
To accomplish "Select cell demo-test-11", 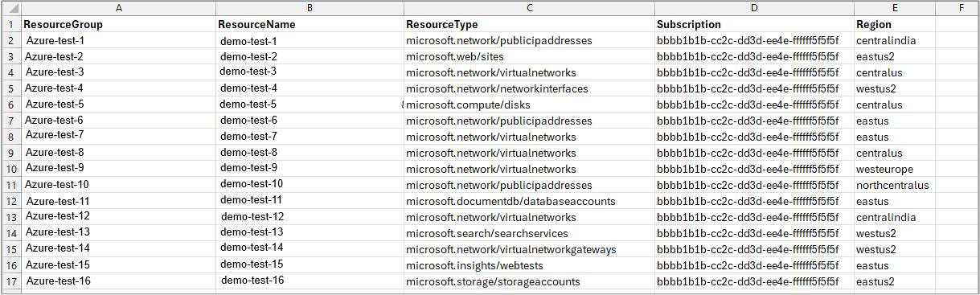I will point(310,201).
